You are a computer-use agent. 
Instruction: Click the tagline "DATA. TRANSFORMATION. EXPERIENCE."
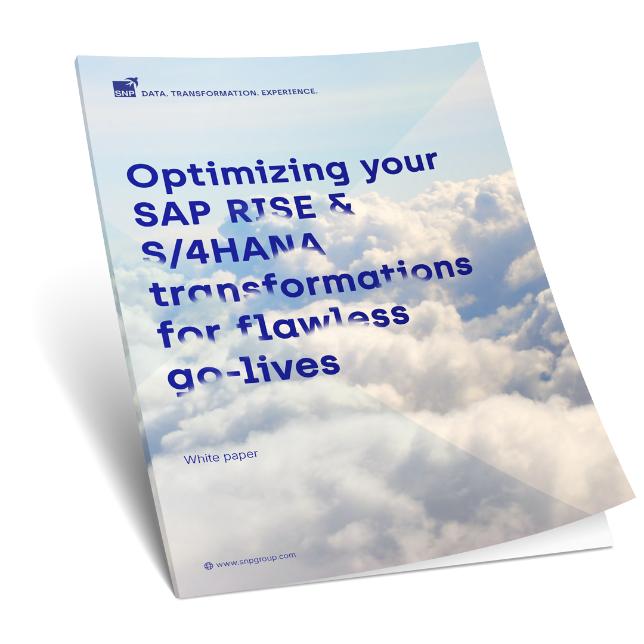(230, 92)
